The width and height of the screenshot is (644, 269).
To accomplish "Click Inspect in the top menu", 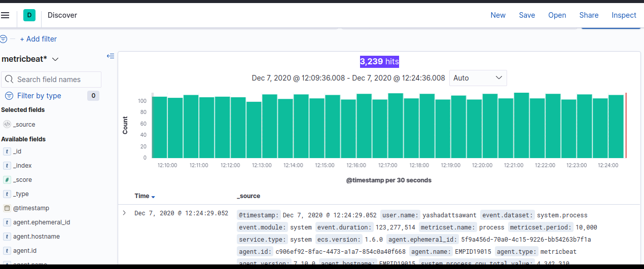I will click(x=624, y=15).
